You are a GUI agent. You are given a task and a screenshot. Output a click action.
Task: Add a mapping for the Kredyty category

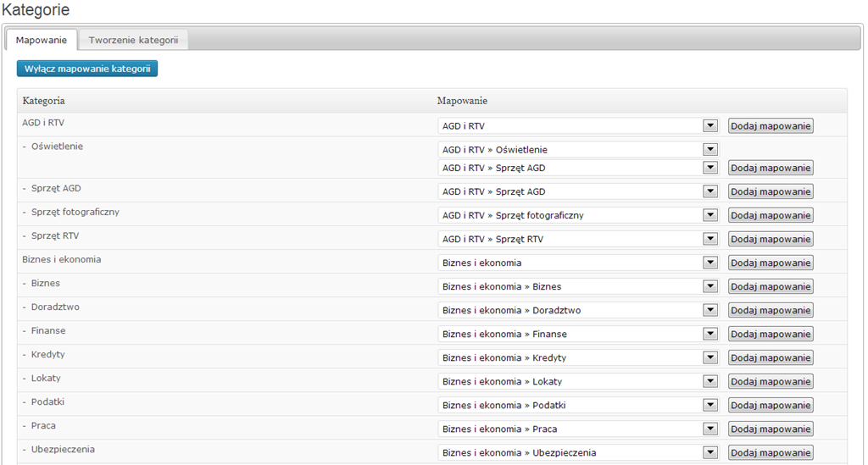pos(771,357)
